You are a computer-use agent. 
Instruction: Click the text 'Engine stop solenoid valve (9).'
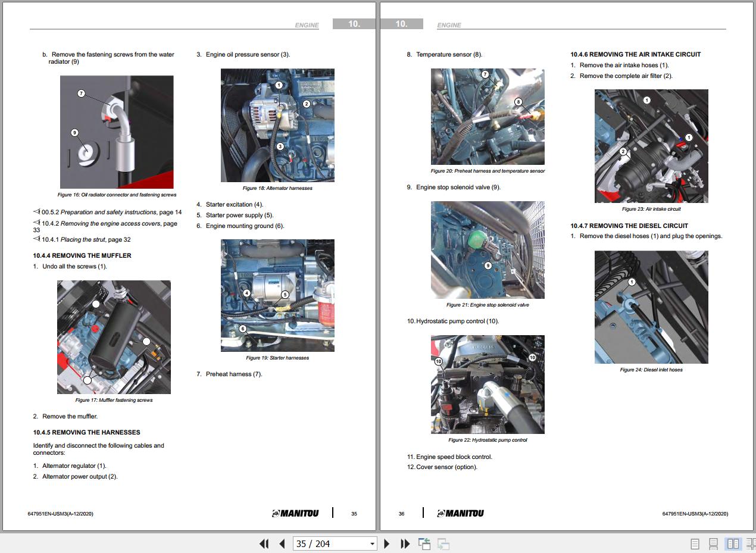[458, 187]
